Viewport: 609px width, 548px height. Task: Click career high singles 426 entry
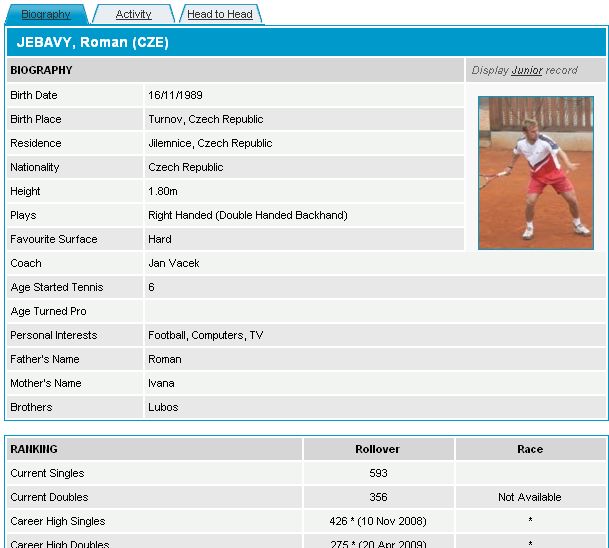[x=378, y=521]
